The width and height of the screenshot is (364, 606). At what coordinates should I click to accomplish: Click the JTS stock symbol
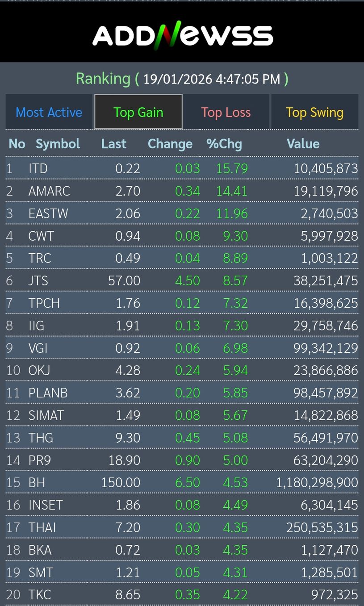coord(38,281)
